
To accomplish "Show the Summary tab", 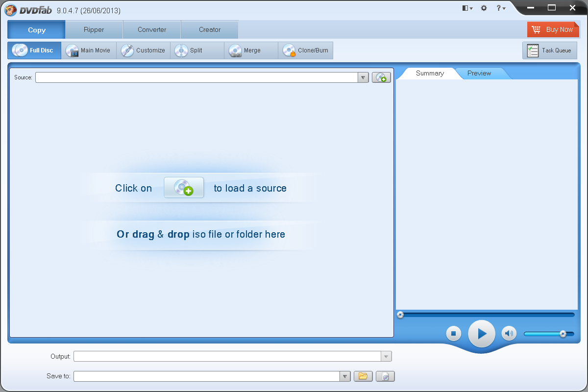I will 430,73.
